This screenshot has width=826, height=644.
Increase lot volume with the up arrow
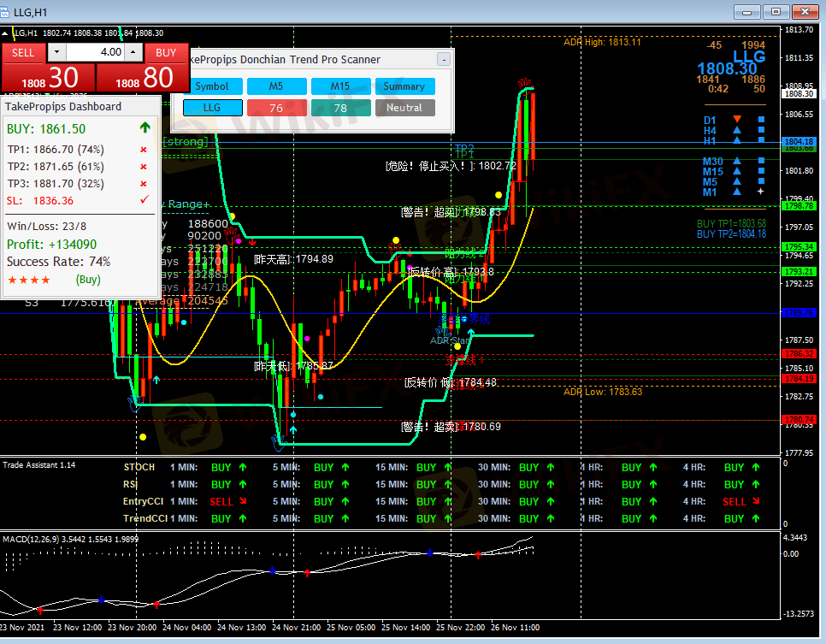tap(133, 52)
